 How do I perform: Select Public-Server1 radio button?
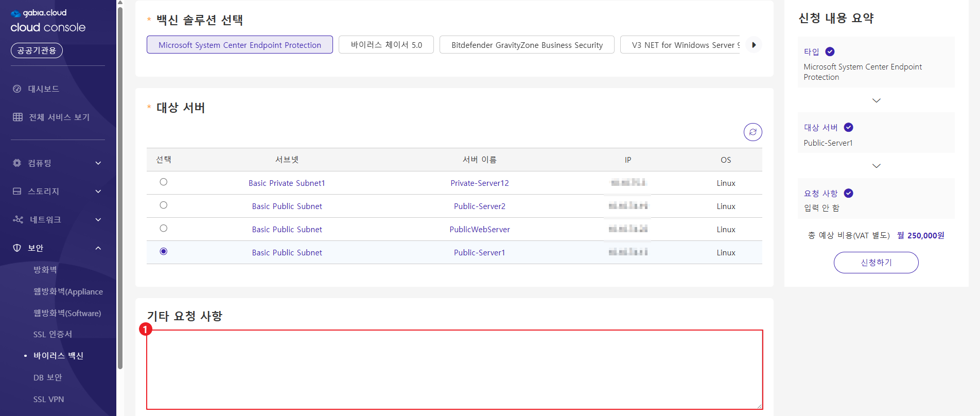164,251
